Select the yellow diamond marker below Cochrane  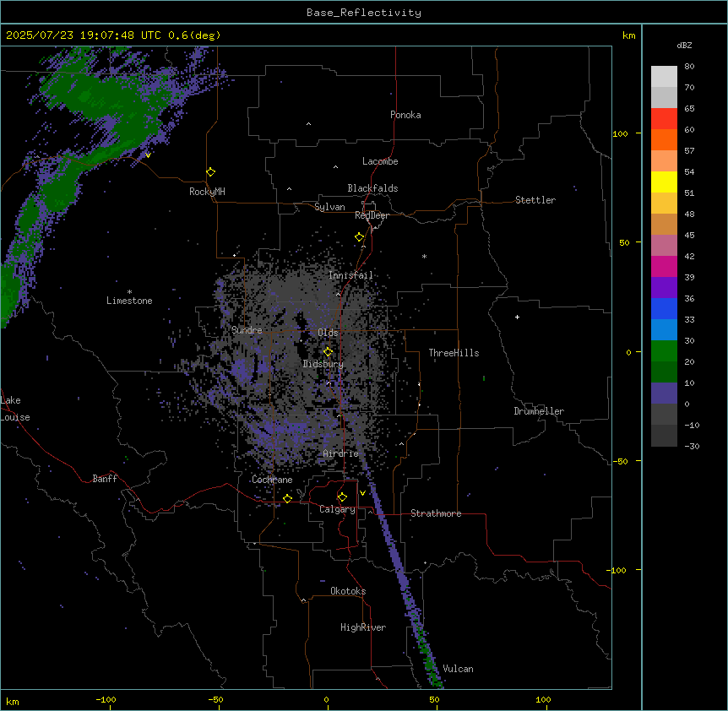287,498
